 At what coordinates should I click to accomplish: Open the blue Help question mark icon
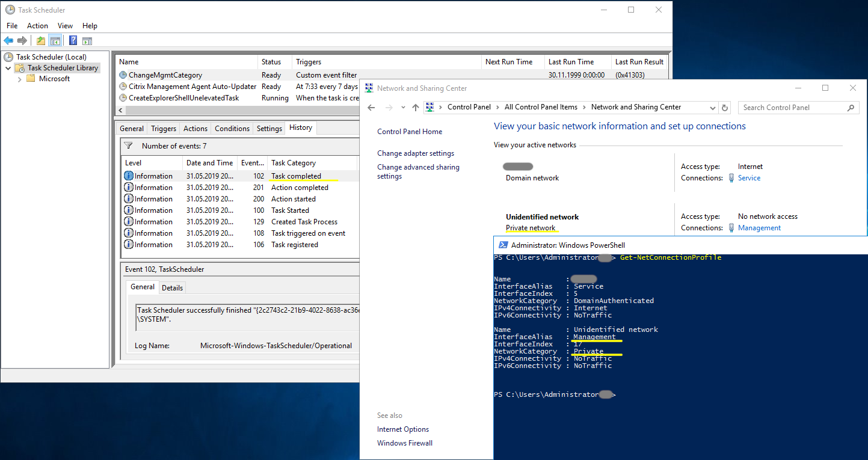(73, 41)
